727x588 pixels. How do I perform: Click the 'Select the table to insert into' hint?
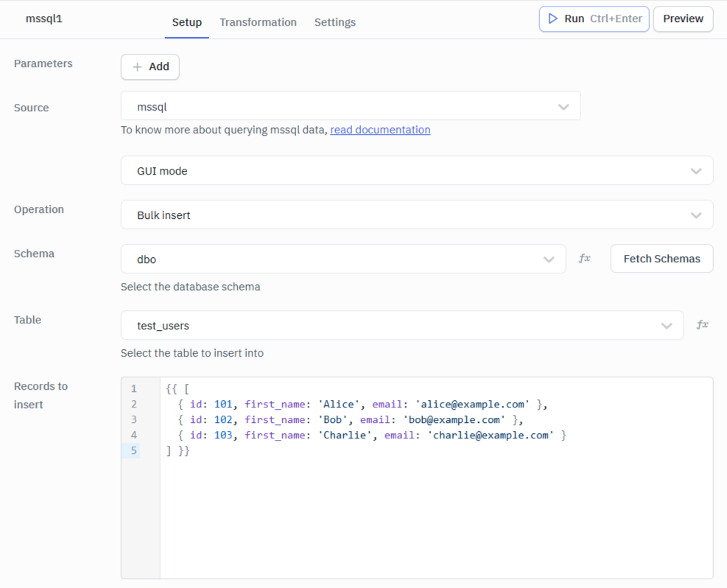(x=192, y=354)
